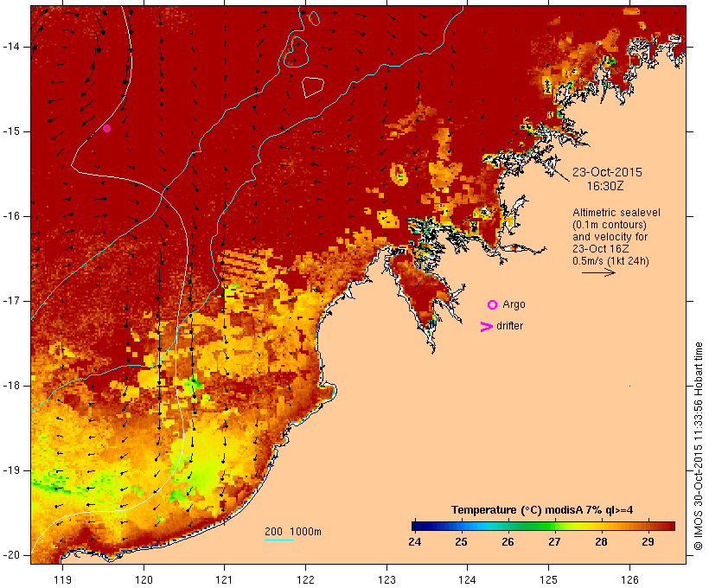
Task: Click the color bar value 24
Action: (x=415, y=542)
